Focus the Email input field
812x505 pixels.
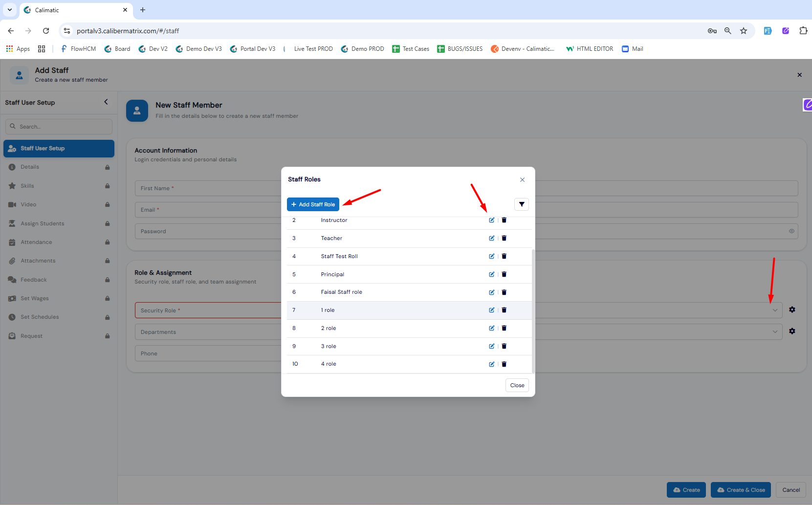coord(208,210)
